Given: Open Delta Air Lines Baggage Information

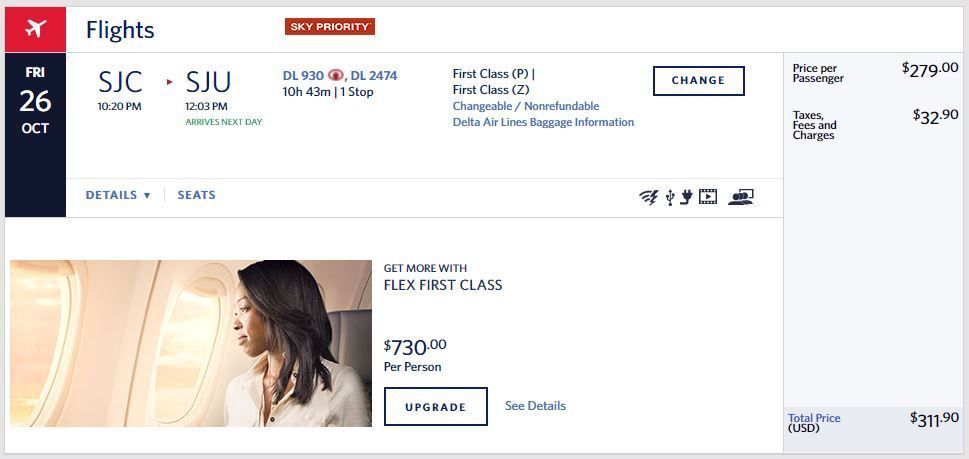Looking at the screenshot, I should tap(543, 122).
